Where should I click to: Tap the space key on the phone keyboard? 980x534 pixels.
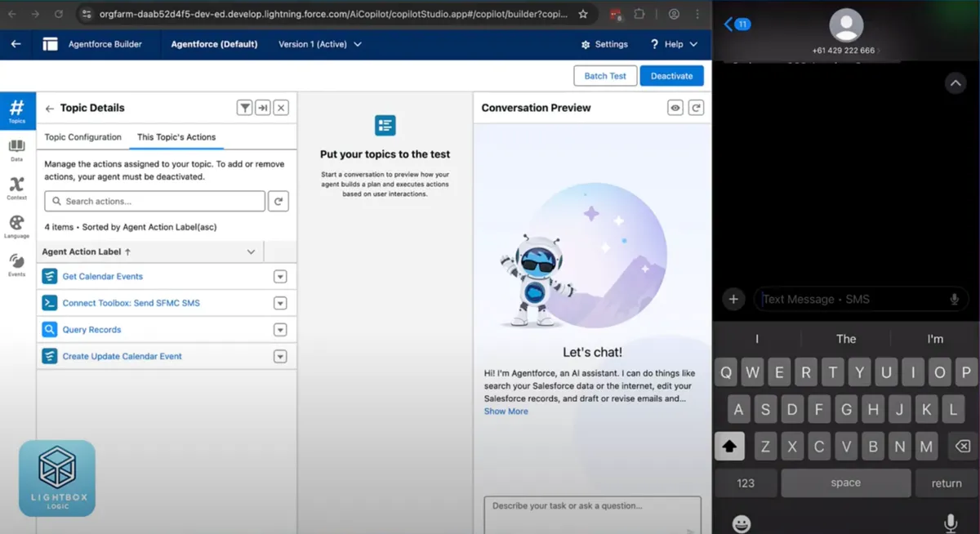coord(845,483)
